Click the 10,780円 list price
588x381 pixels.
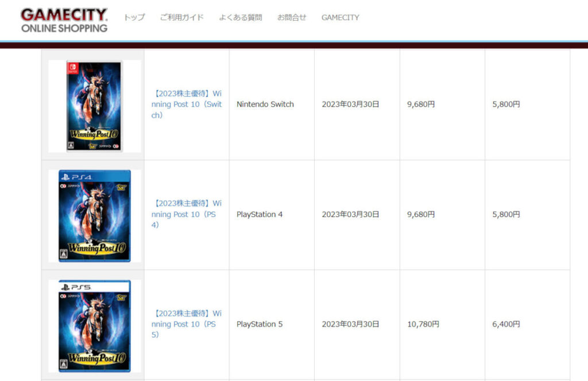click(x=423, y=324)
